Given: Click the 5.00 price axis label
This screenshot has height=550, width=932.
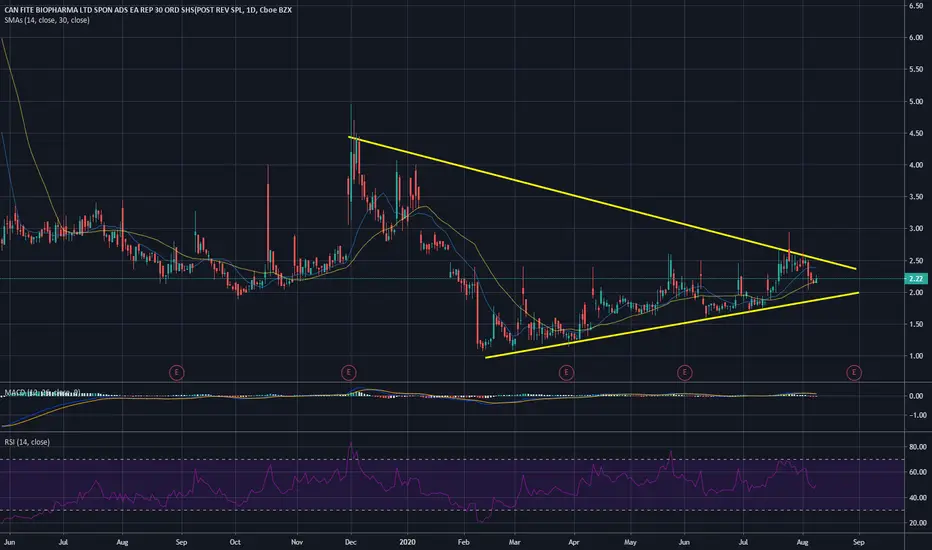Looking at the screenshot, I should pyautogui.click(x=916, y=102).
